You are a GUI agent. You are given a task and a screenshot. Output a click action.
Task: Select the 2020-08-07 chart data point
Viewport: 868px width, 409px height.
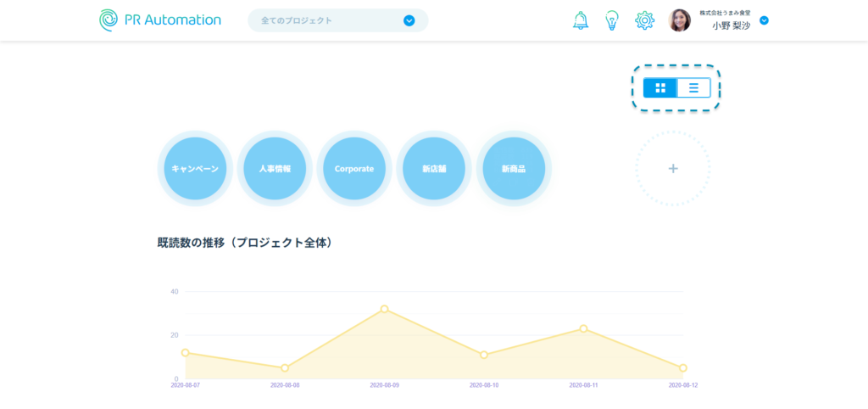point(185,352)
